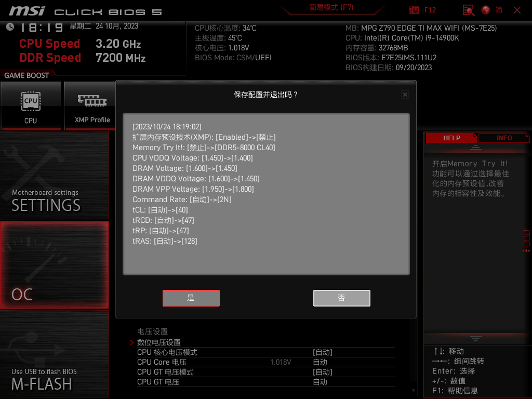Click the language 简 label
Image resolution: width=532 pixels, height=399 pixels.
click(498, 10)
